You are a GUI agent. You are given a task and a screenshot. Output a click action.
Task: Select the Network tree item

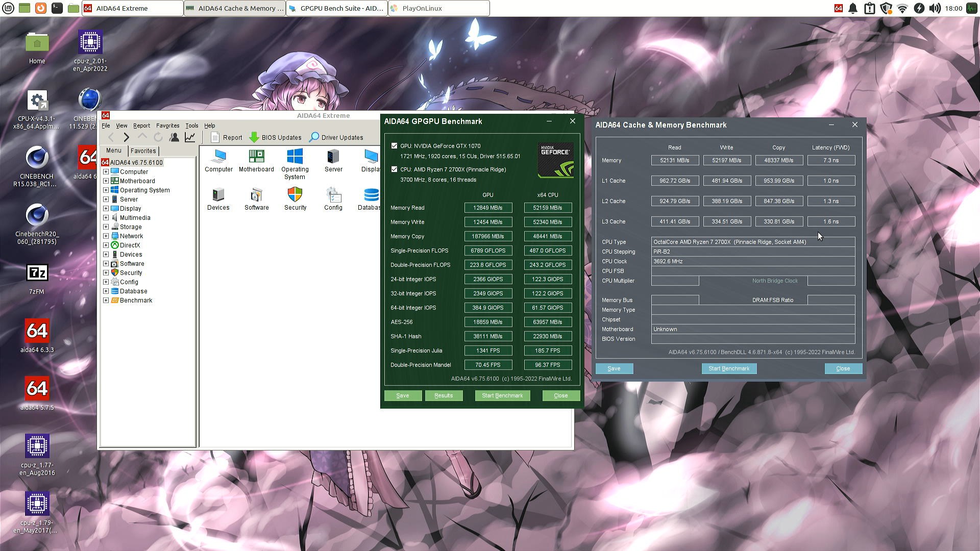pyautogui.click(x=131, y=236)
